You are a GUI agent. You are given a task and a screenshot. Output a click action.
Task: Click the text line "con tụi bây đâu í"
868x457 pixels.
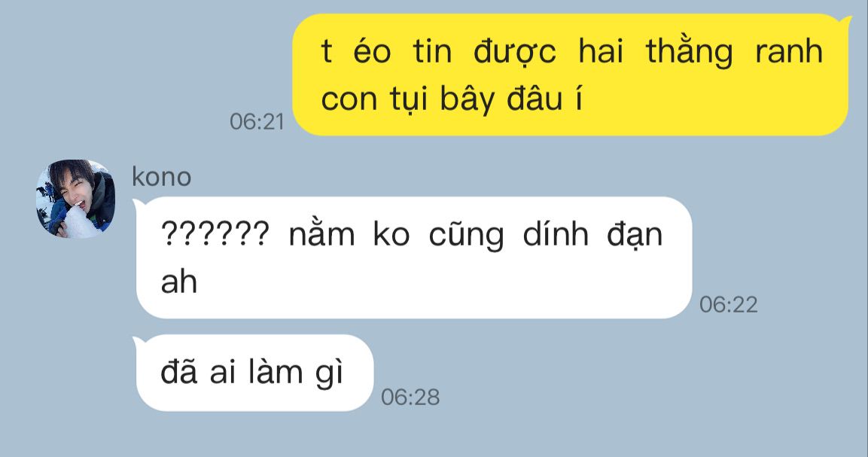452,99
